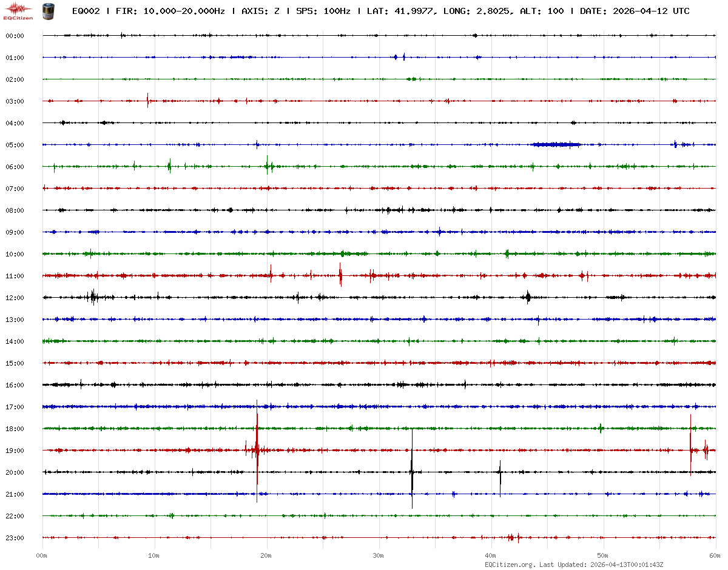Screen dimensions: 728x570
Task: Open the EQCitizen.org footer link
Action: 510,565
